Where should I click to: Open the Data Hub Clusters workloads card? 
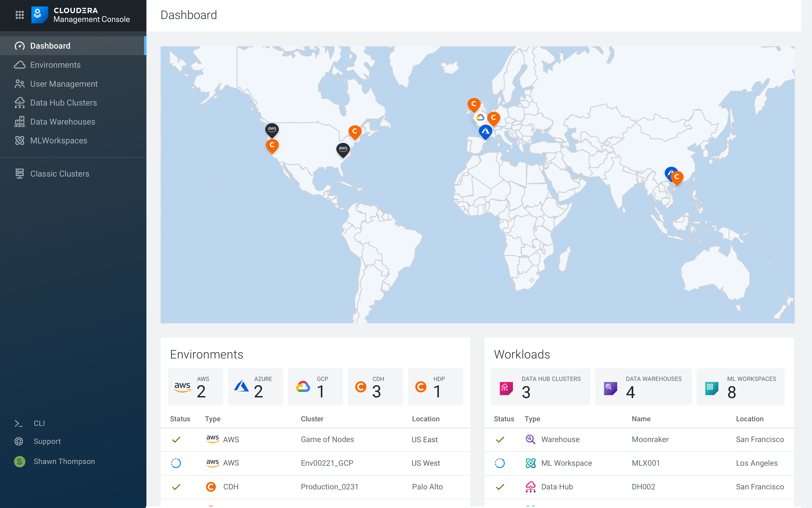540,386
